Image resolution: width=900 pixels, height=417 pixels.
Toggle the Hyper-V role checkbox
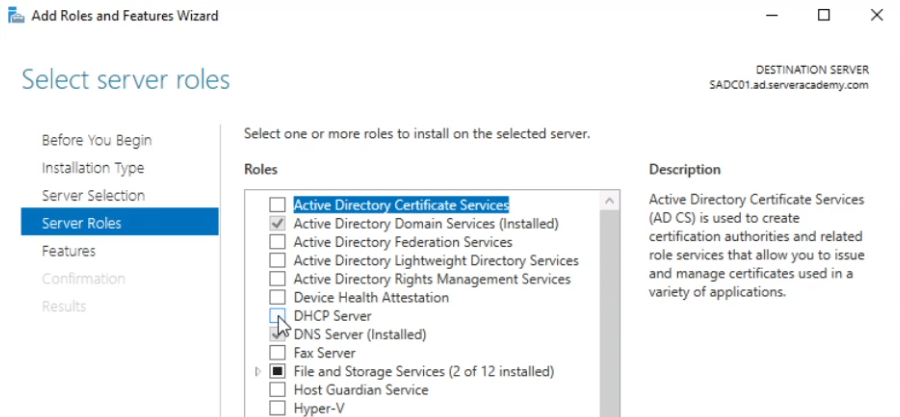(x=277, y=408)
